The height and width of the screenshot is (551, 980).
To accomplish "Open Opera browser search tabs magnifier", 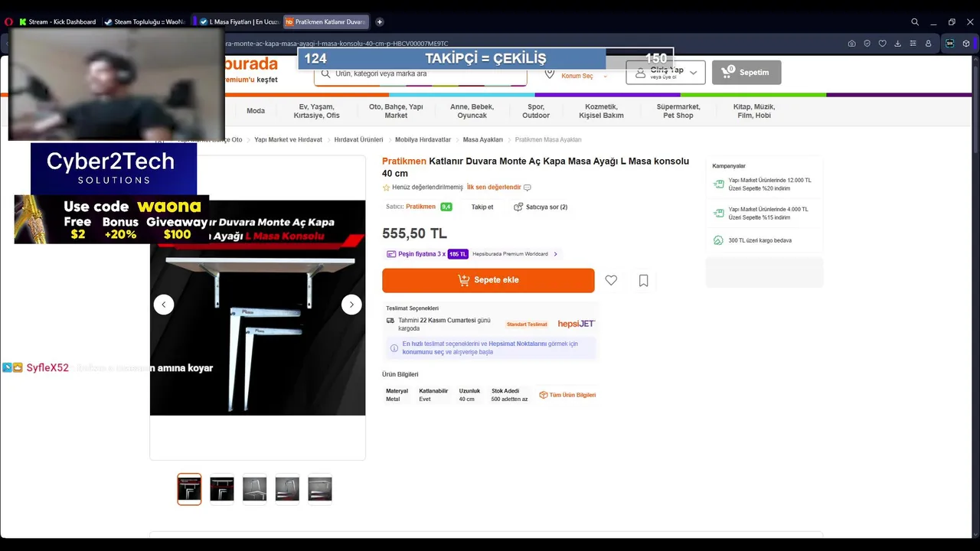I will [x=915, y=22].
